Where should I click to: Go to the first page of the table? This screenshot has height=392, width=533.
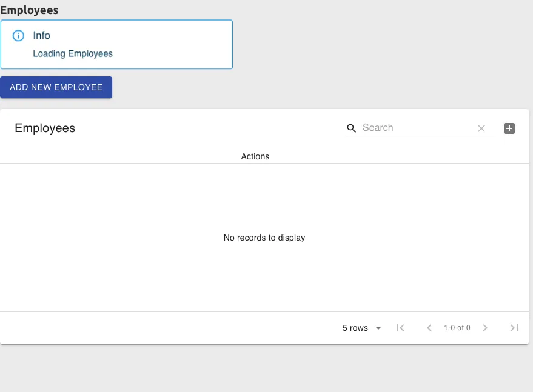coord(400,328)
